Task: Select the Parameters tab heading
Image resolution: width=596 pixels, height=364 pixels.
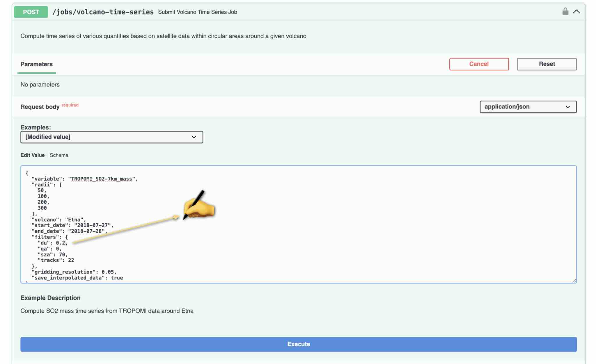Action: [x=36, y=64]
